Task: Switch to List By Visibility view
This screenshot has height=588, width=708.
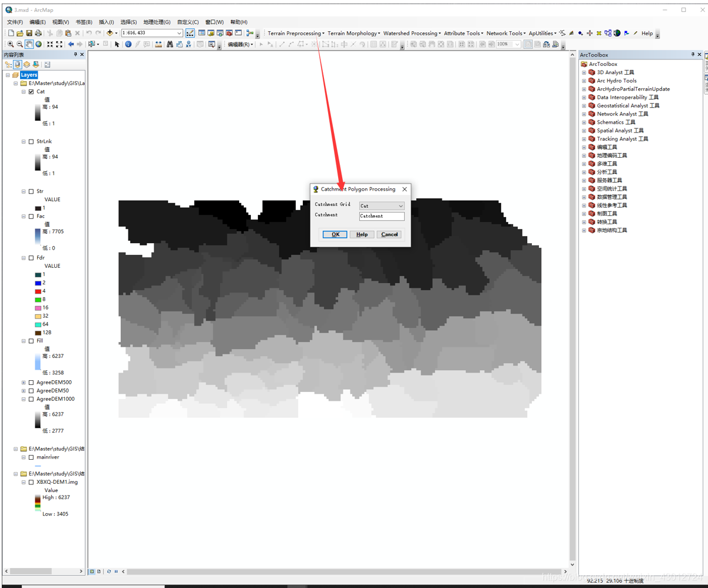Action: pos(27,65)
